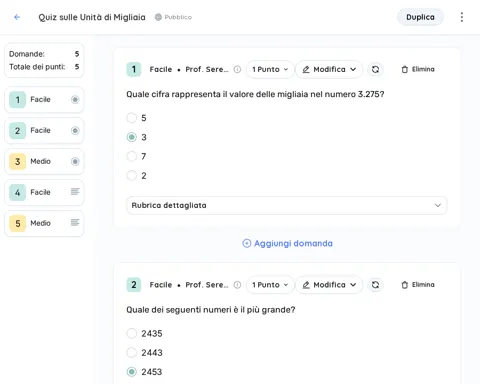Viewport: 480px width, 384px height.
Task: Select question 4 Facile in sidebar
Action: [x=44, y=192]
